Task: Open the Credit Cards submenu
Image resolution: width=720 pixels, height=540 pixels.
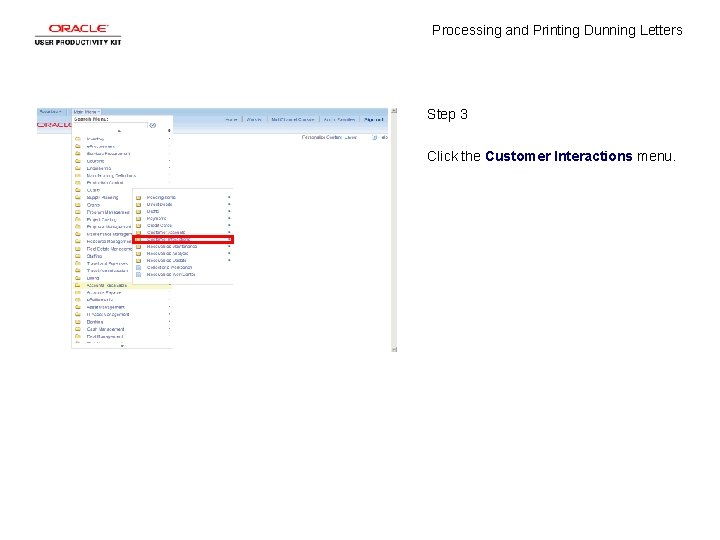Action: (159, 225)
